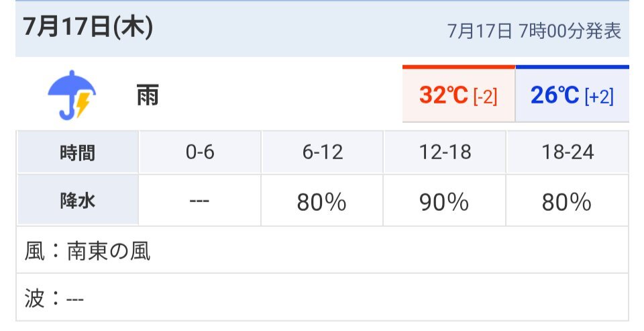Select the 雨 weather label
The height and width of the screenshot is (331, 644).
148,95
